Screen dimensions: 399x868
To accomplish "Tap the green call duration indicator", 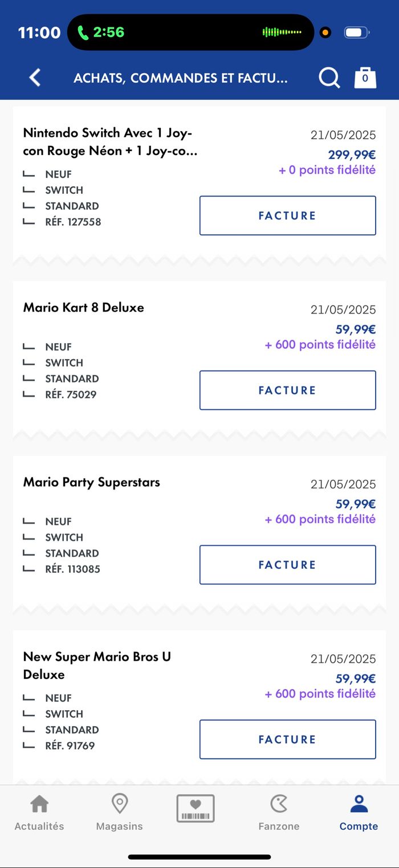I will click(101, 32).
